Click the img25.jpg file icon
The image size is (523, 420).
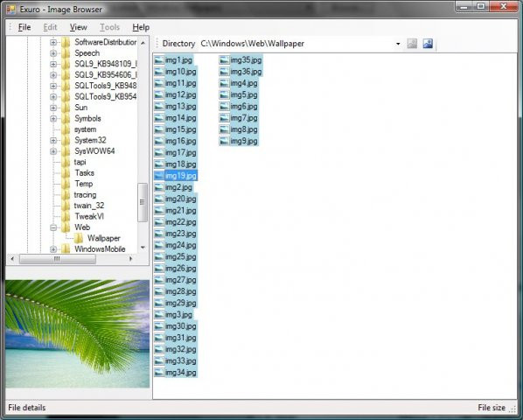(159, 257)
